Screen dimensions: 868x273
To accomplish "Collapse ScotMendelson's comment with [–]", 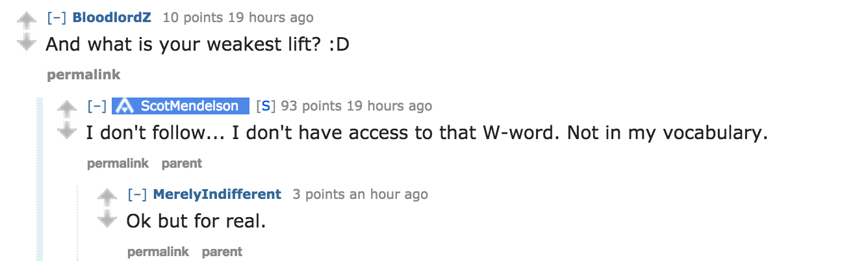I will (97, 106).
